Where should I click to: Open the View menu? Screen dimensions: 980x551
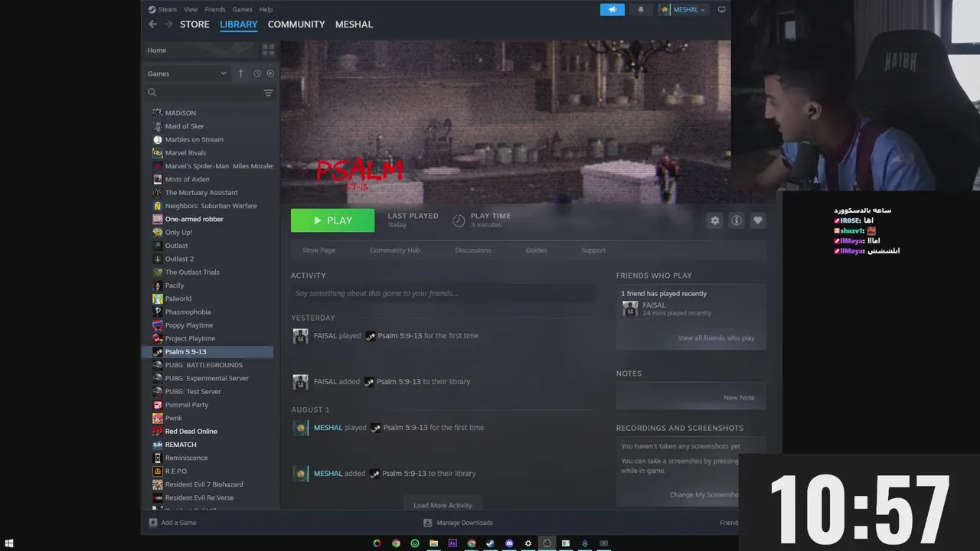click(191, 9)
